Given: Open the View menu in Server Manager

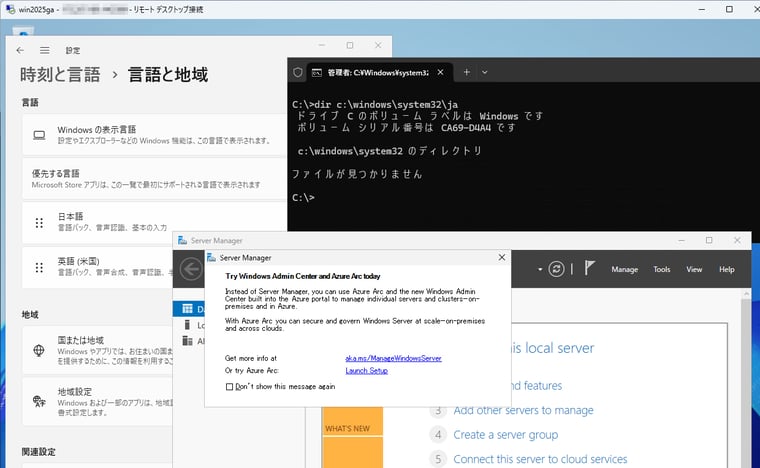Looking at the screenshot, I should (694, 269).
